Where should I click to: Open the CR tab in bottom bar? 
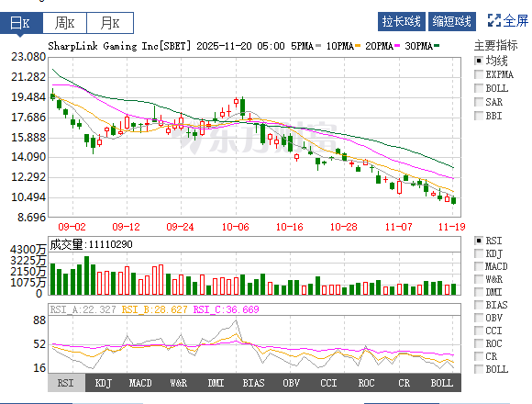click(x=405, y=383)
